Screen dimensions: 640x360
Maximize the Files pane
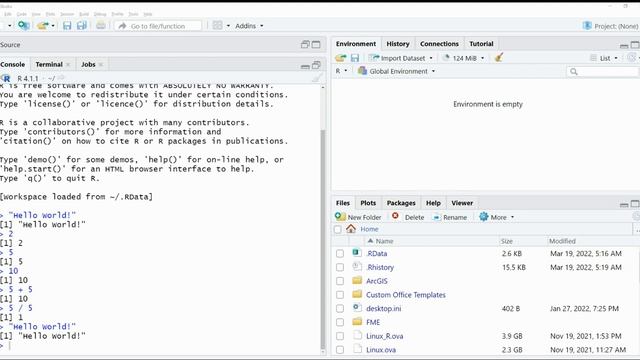(x=635, y=204)
